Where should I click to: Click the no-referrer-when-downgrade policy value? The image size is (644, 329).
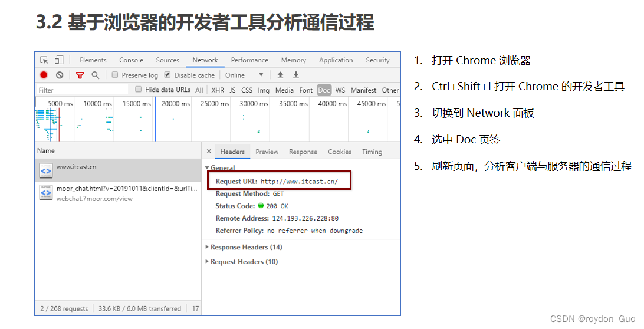click(315, 231)
